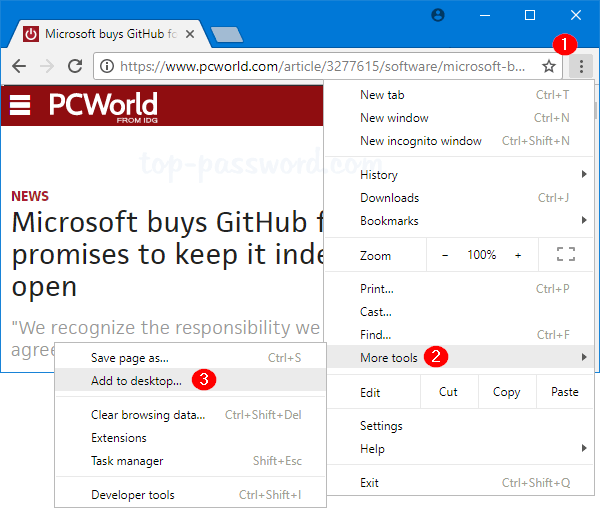This screenshot has height=508, width=600.
Task: Toggle fullscreen with the zoom row icon
Action: click(565, 255)
